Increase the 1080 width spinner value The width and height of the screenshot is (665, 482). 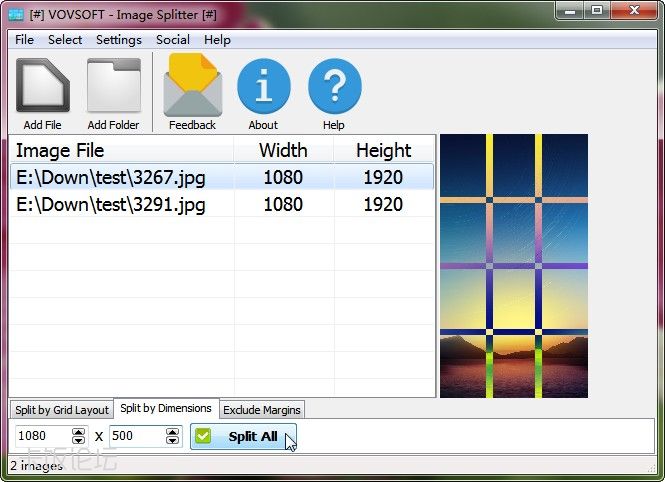(79, 432)
